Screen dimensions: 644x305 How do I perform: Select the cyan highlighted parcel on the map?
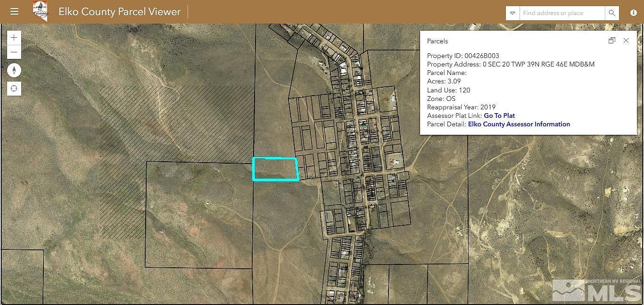click(275, 170)
